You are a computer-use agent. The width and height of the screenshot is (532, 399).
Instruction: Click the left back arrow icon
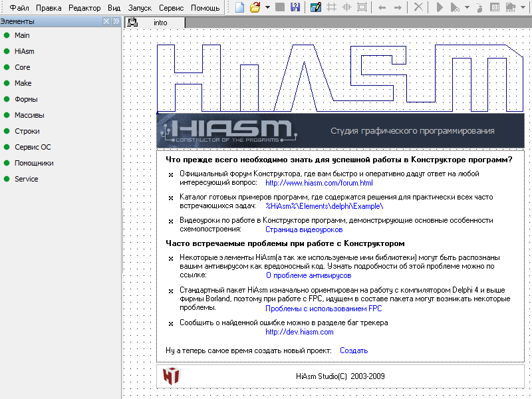[382, 7]
